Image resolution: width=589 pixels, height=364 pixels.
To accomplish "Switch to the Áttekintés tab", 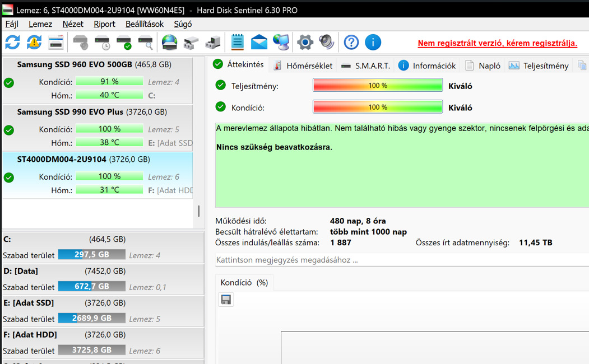I will tap(239, 64).
